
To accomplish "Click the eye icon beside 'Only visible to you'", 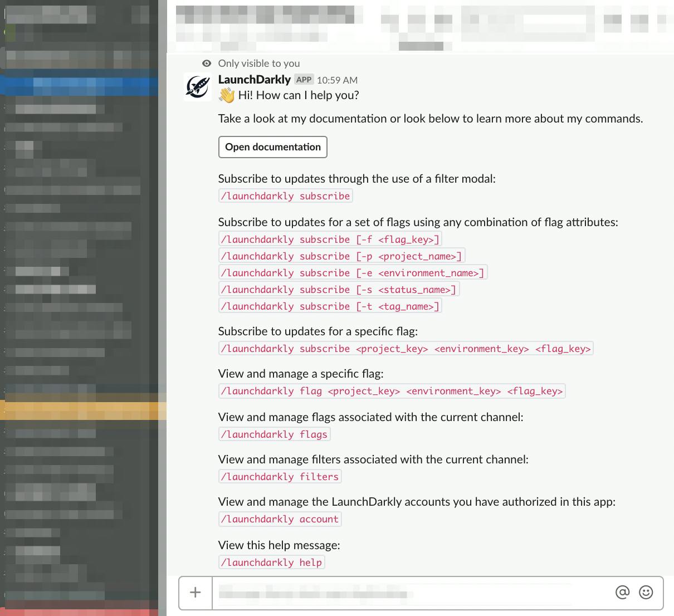I will (207, 63).
